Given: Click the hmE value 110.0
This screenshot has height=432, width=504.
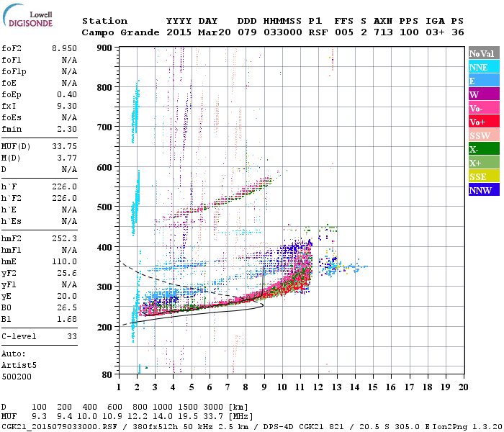Looking at the screenshot, I should pos(64,261).
